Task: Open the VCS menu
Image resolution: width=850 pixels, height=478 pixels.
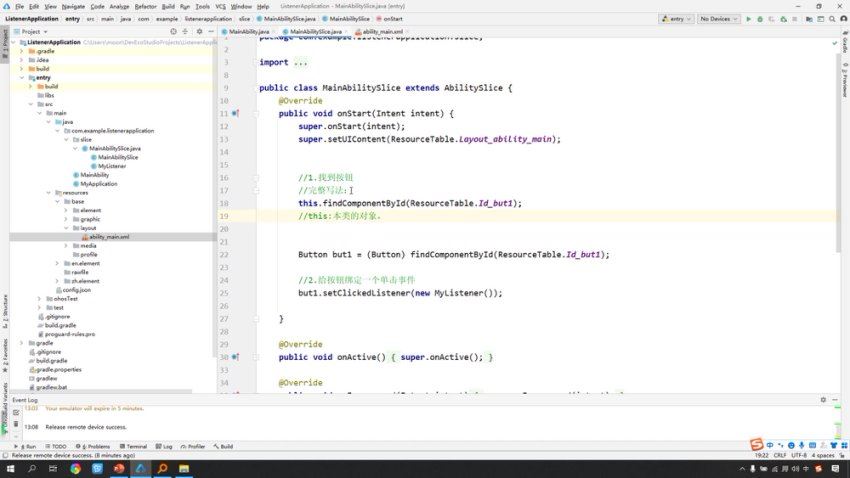Action: pyautogui.click(x=220, y=7)
